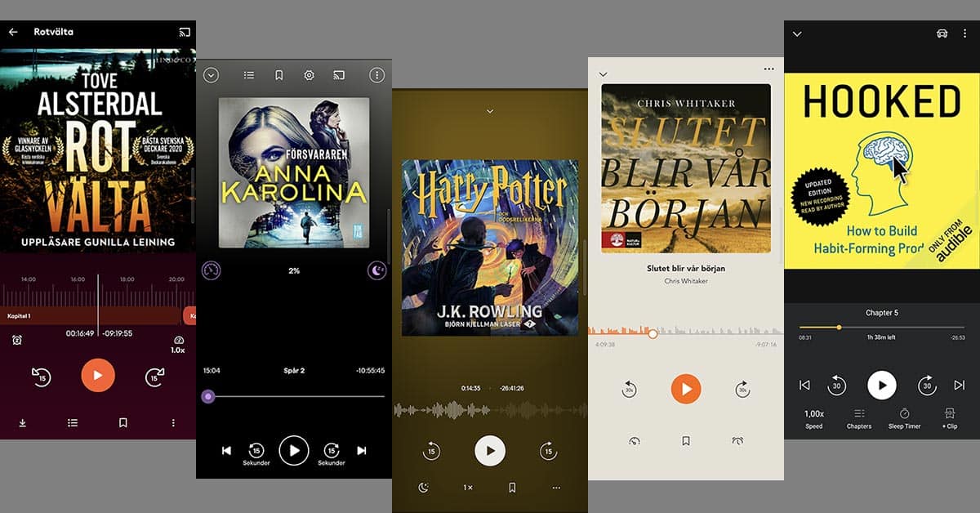Screen dimensions: 980x513
Task: Click the Harry Potter cover image
Action: point(490,248)
